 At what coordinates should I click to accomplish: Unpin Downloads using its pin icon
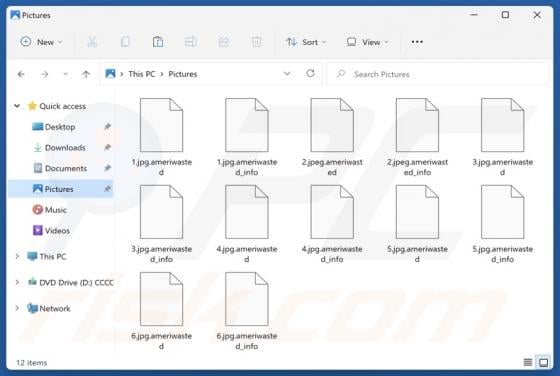tap(107, 147)
